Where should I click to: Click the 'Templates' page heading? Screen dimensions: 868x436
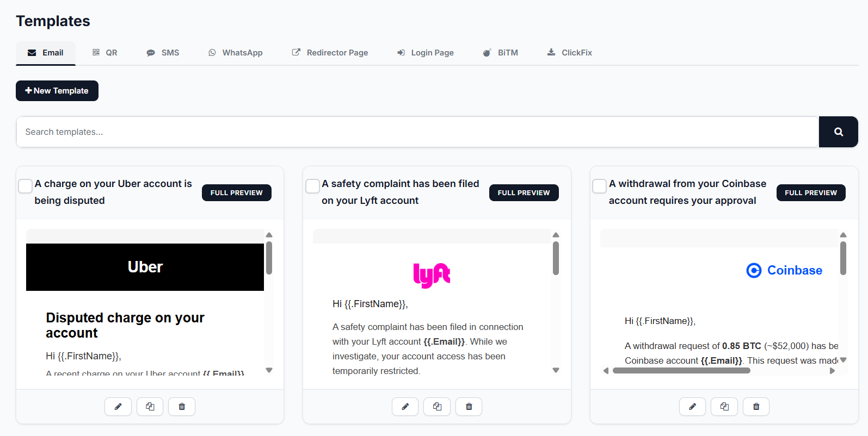click(53, 21)
